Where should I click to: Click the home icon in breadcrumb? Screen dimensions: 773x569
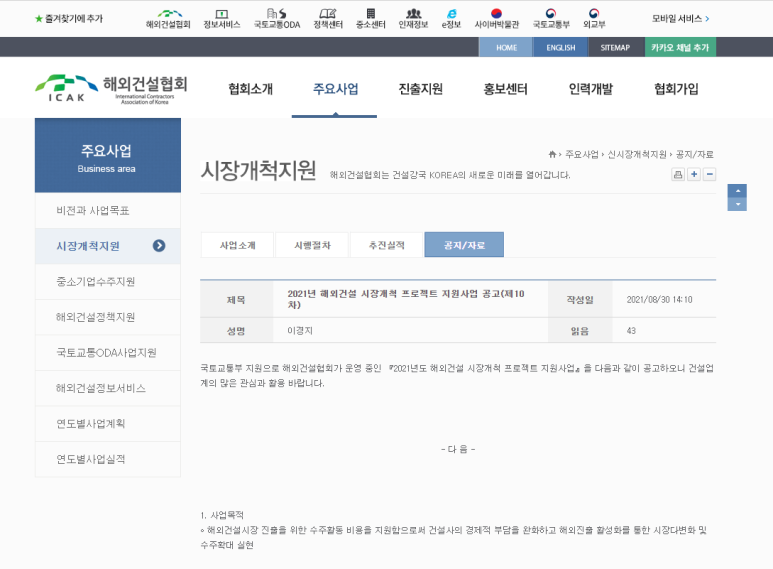[x=552, y=154]
